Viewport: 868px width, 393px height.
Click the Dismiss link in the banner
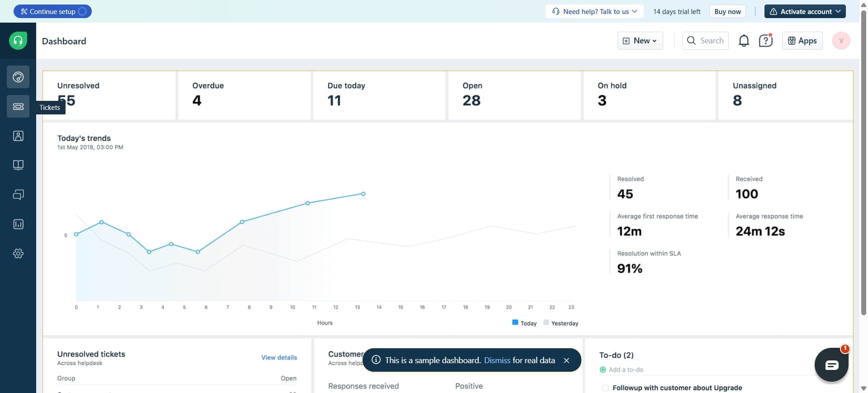tap(497, 360)
